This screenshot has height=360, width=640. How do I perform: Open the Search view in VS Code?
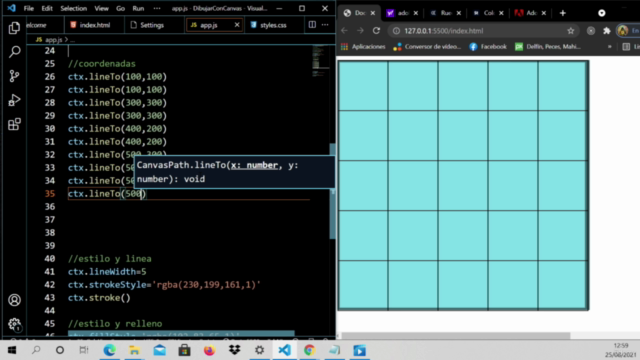pyautogui.click(x=14, y=51)
